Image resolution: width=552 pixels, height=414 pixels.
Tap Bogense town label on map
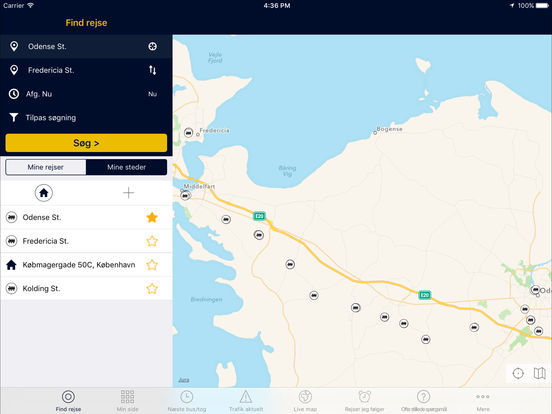click(389, 129)
